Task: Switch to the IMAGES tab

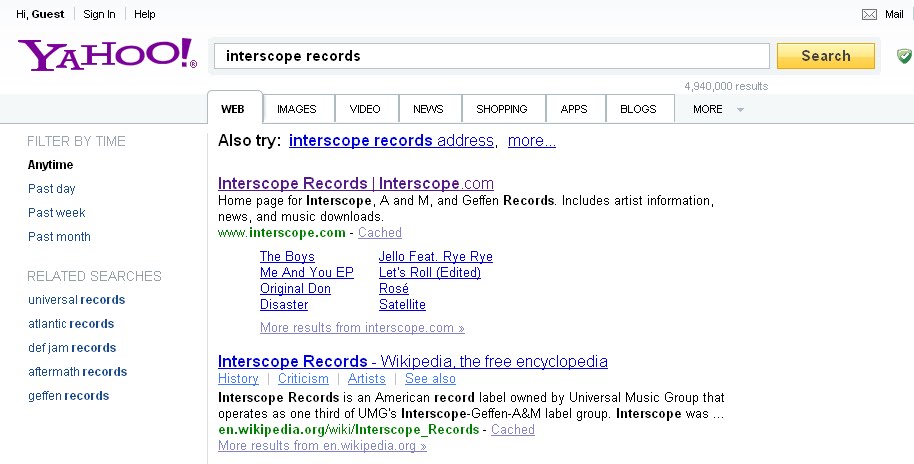Action: point(297,109)
